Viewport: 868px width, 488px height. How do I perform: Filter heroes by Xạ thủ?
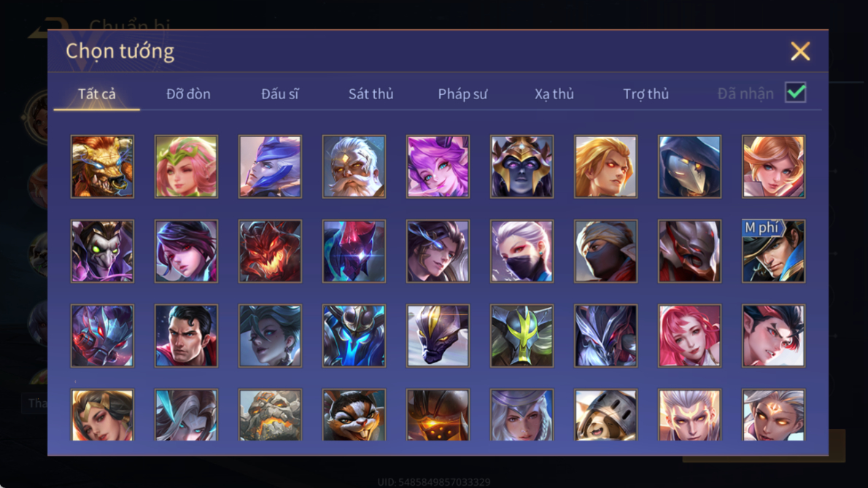pyautogui.click(x=554, y=94)
